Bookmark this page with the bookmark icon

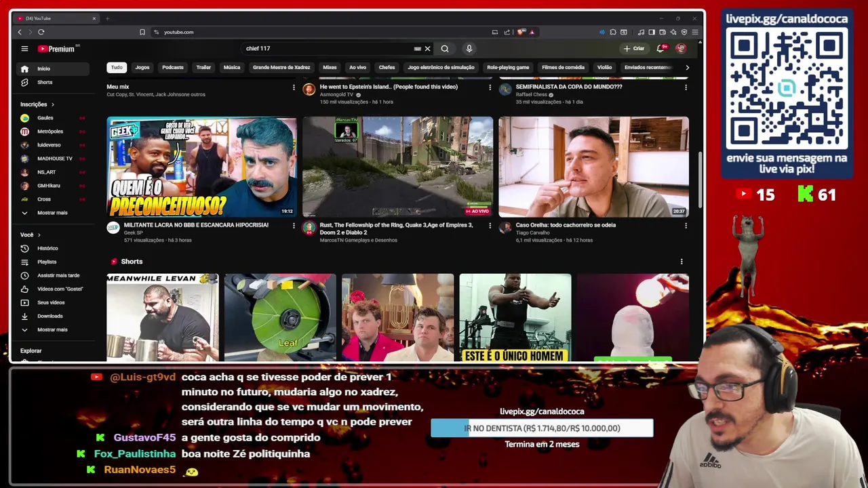pyautogui.click(x=142, y=32)
